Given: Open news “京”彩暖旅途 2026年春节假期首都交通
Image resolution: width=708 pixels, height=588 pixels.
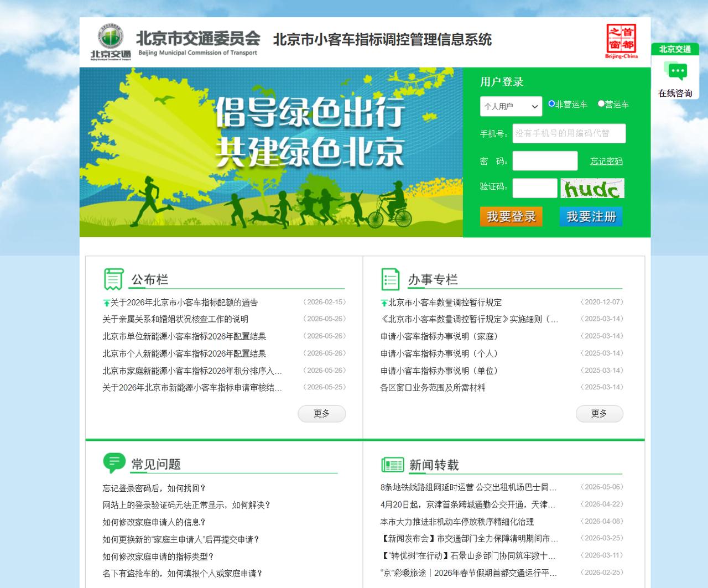Looking at the screenshot, I should [468, 573].
